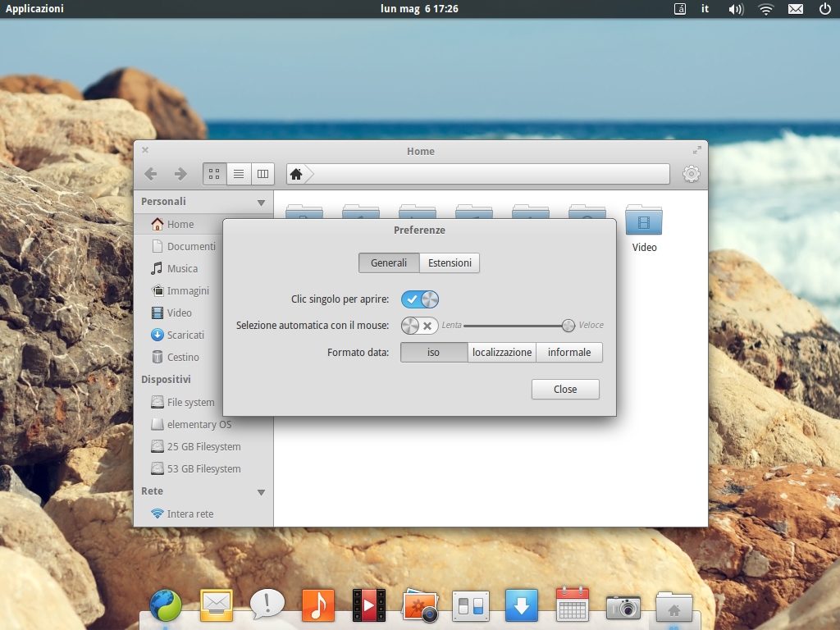Open system switchboard settings from dock
Screen dimensions: 840x630
tap(471, 606)
